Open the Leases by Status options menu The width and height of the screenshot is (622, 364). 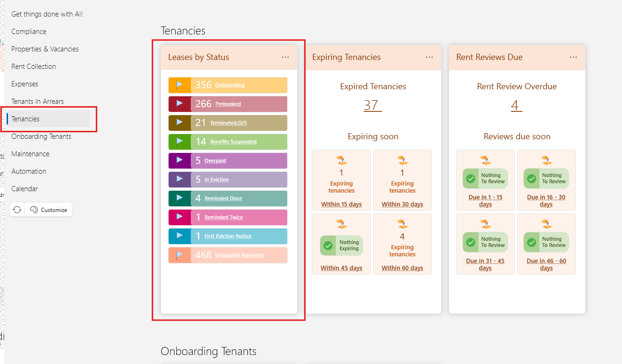(x=285, y=57)
